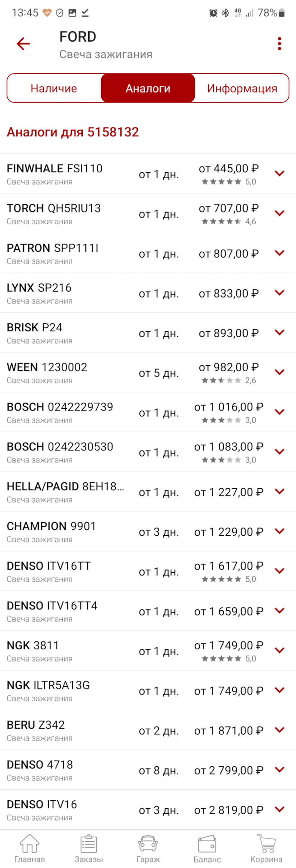Expand the BRISK P24 offer chevron
This screenshot has height=868, width=296.
coord(280,333)
